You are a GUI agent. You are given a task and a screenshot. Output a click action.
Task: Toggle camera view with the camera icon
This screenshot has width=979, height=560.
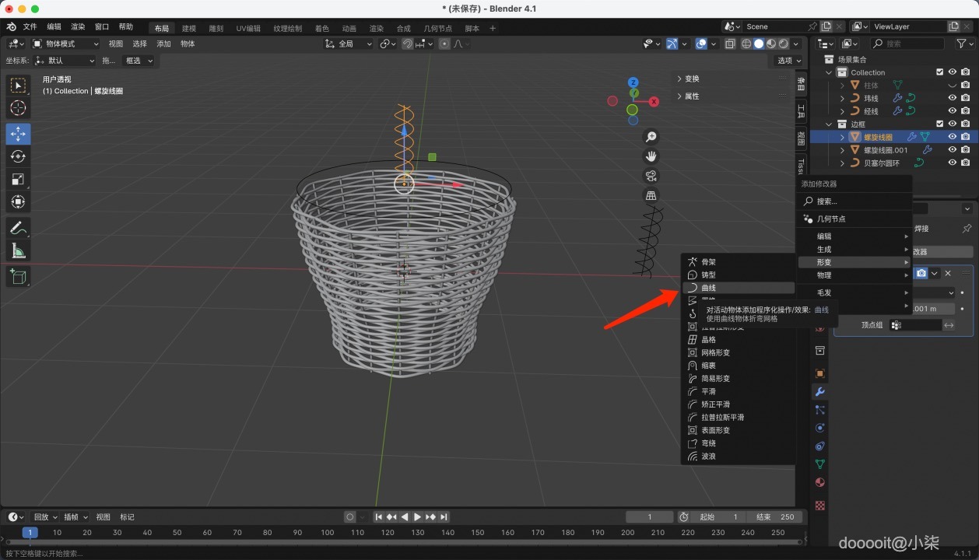[x=651, y=176]
